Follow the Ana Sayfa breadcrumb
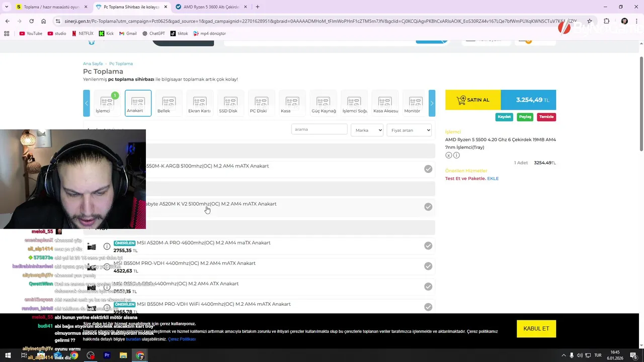 [93, 64]
